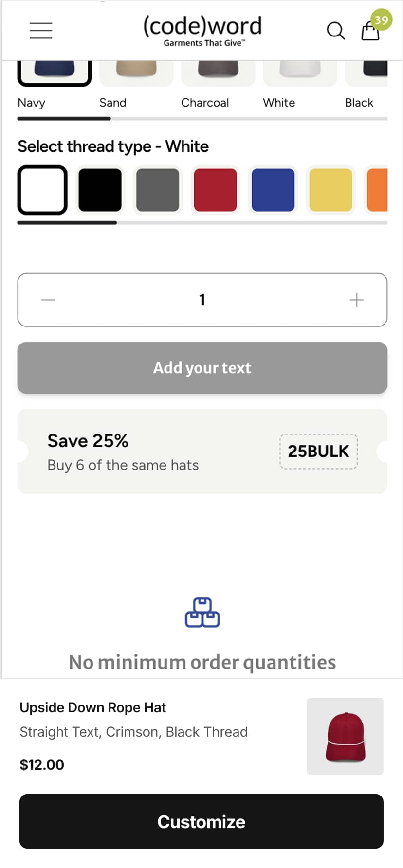The image size is (403, 868).
Task: Choose the red thread swatch
Action: click(x=215, y=190)
